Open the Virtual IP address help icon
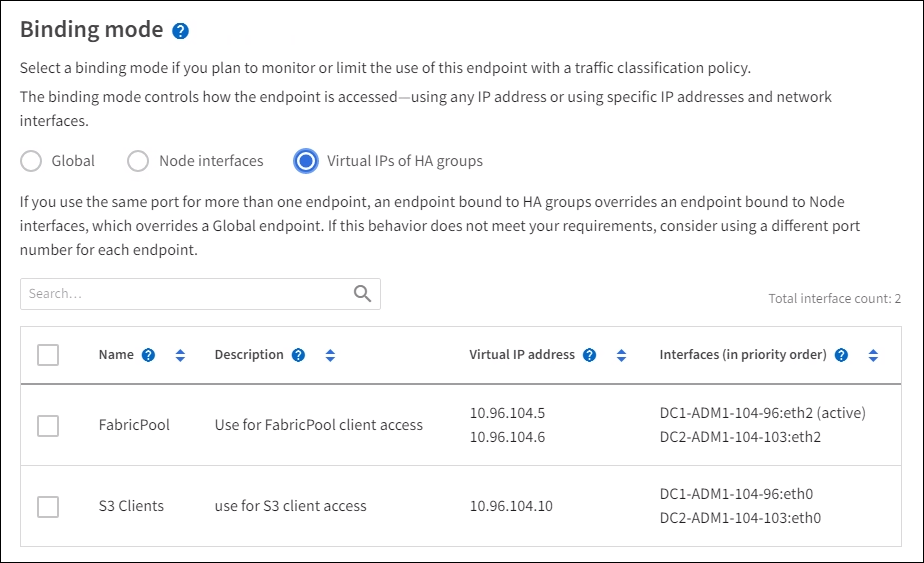 pyautogui.click(x=590, y=355)
